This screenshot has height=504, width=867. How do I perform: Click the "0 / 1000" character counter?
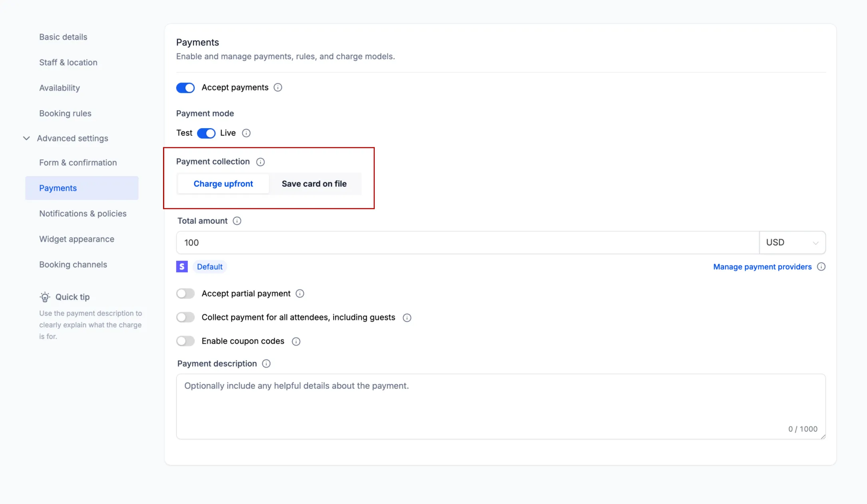tap(803, 429)
